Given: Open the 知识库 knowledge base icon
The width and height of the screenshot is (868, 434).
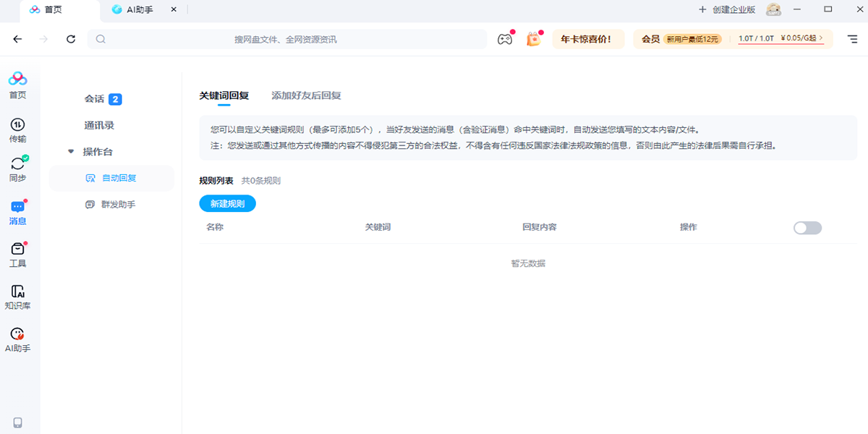Looking at the screenshot, I should [18, 297].
